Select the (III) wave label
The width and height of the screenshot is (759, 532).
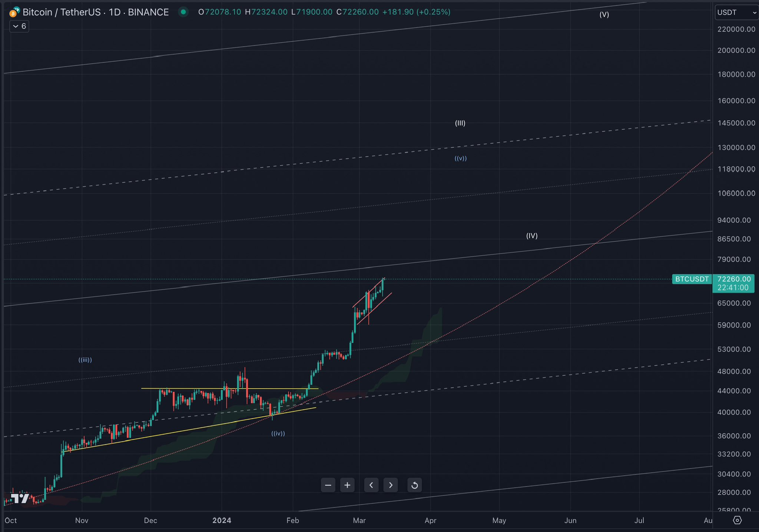coord(460,123)
